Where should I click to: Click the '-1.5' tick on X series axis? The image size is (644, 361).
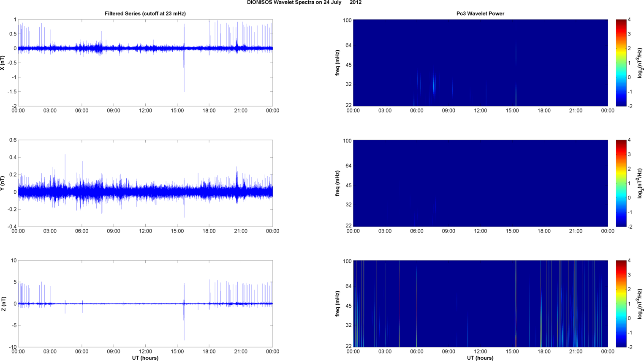tap(12, 92)
